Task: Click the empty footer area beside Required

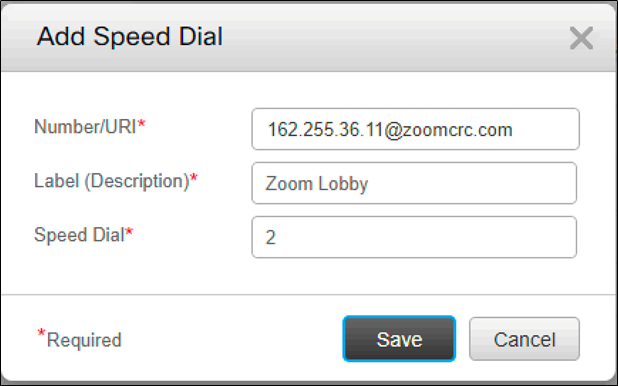Action: [232, 339]
